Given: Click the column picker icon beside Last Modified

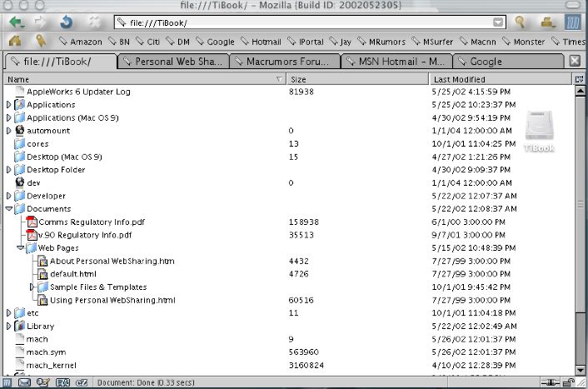Looking at the screenshot, I should click(579, 79).
